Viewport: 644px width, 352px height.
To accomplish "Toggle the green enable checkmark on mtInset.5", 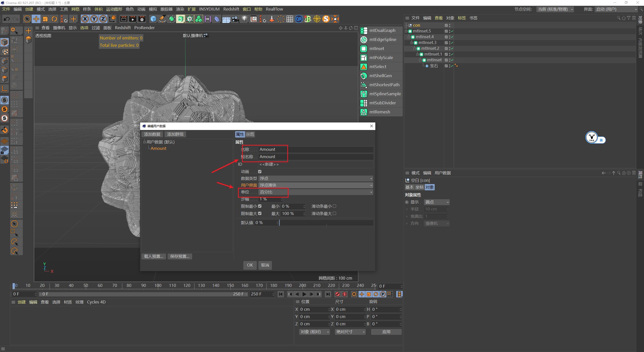I will (x=452, y=31).
